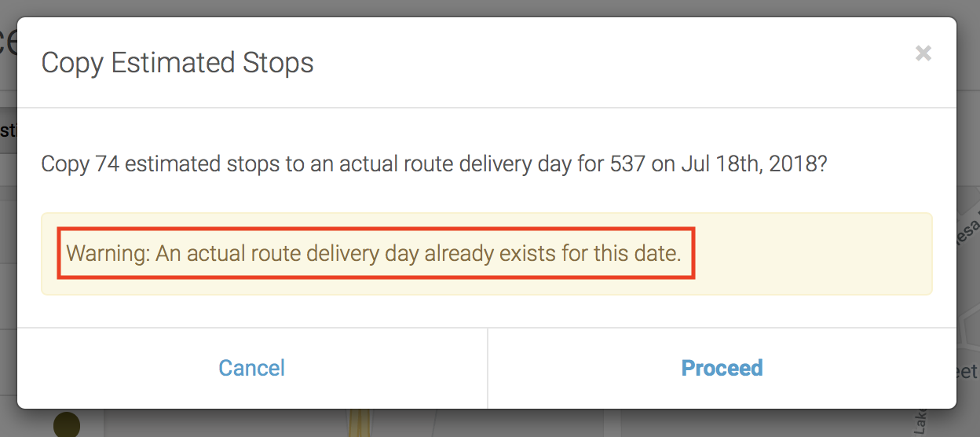Click the dark circular map marker behind dialog
Screen dimensions: 980x437
66,424
